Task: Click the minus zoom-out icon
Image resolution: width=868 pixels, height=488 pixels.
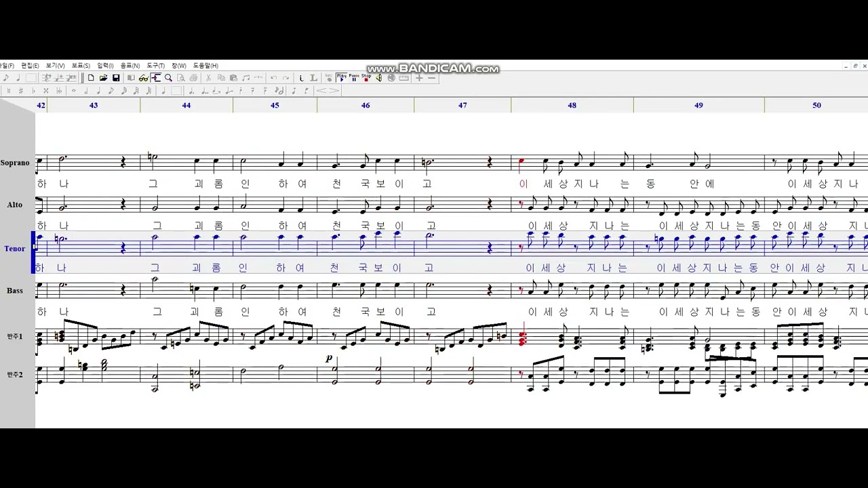Action: (431, 78)
